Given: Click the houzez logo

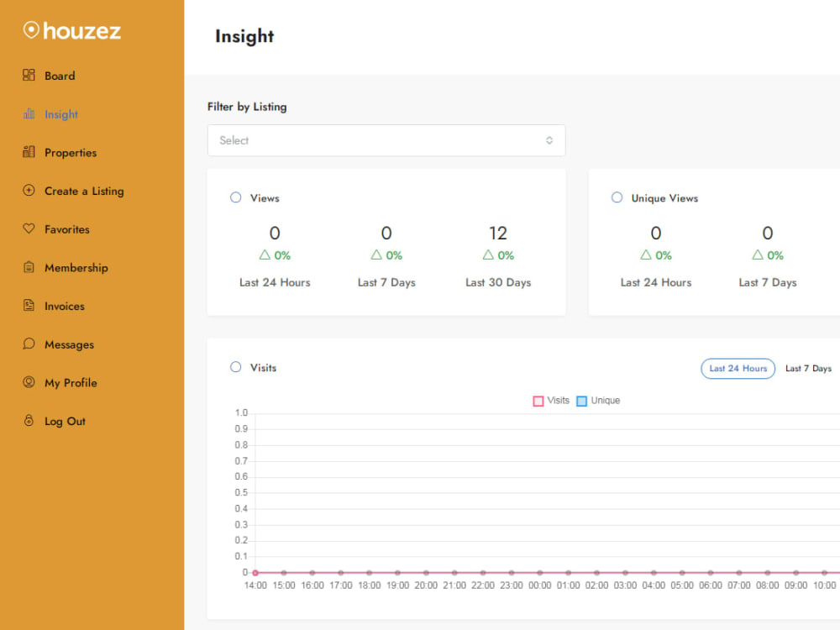Looking at the screenshot, I should point(71,30).
